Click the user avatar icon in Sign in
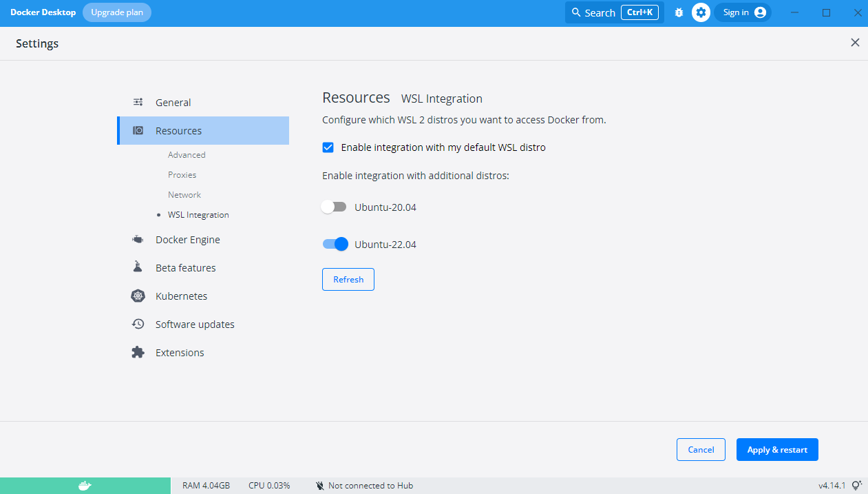Viewport: 868px width, 494px height. tap(760, 12)
